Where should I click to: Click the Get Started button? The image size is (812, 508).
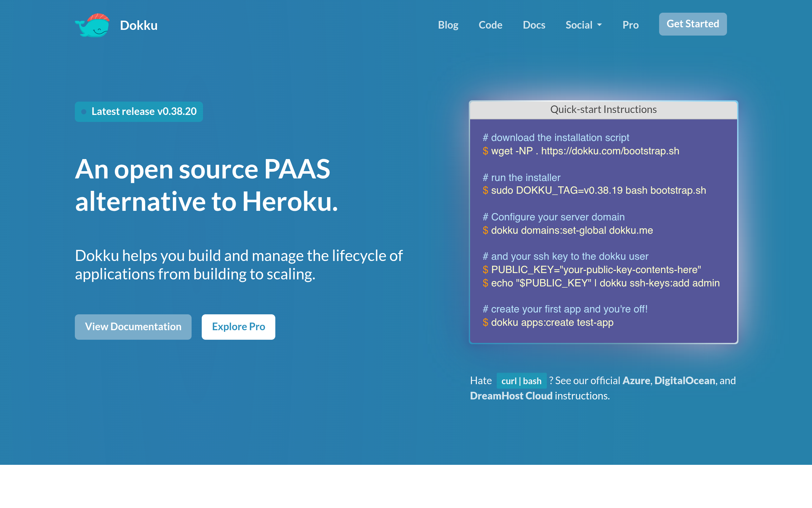(692, 24)
